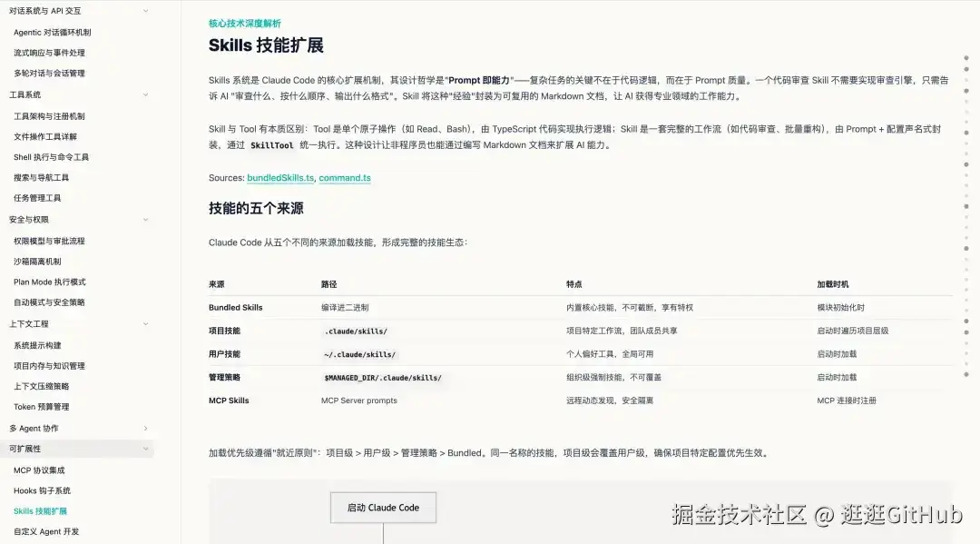This screenshot has height=544, width=980.
Task: Click the 可扩展性 section label
Action: [25, 449]
